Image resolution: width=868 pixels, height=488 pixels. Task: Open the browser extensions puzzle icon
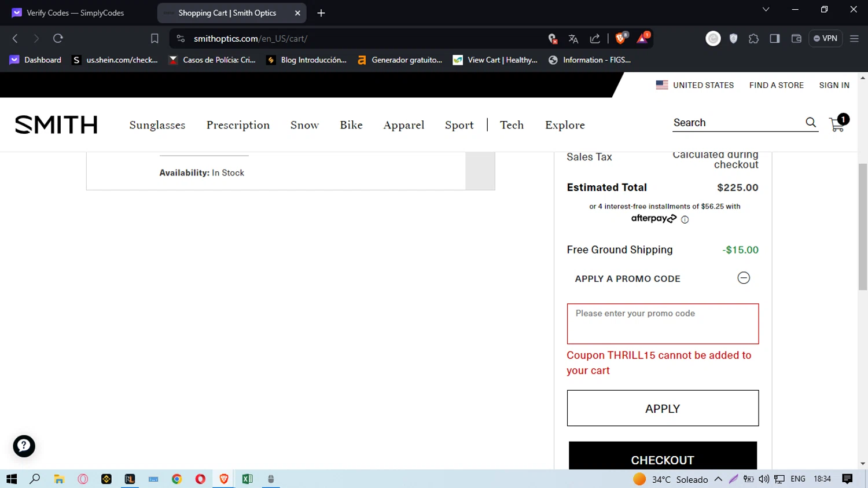tap(753, 39)
